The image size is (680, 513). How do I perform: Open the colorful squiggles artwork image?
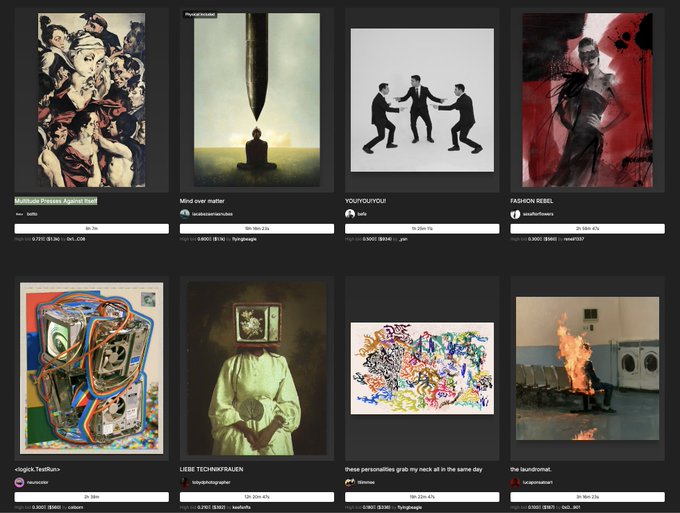click(x=422, y=368)
